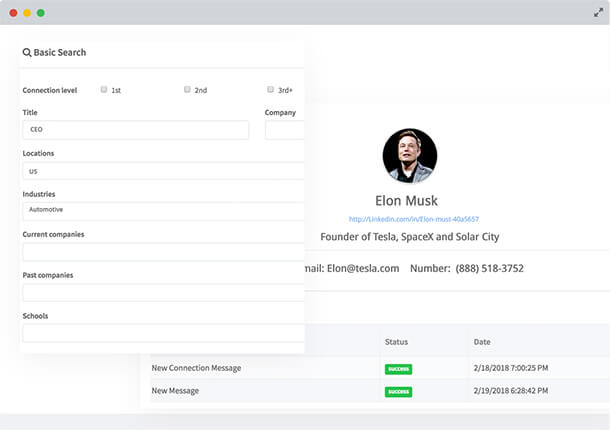Click success badge in New Message row
Screen dimensions: 610x430
(398, 391)
